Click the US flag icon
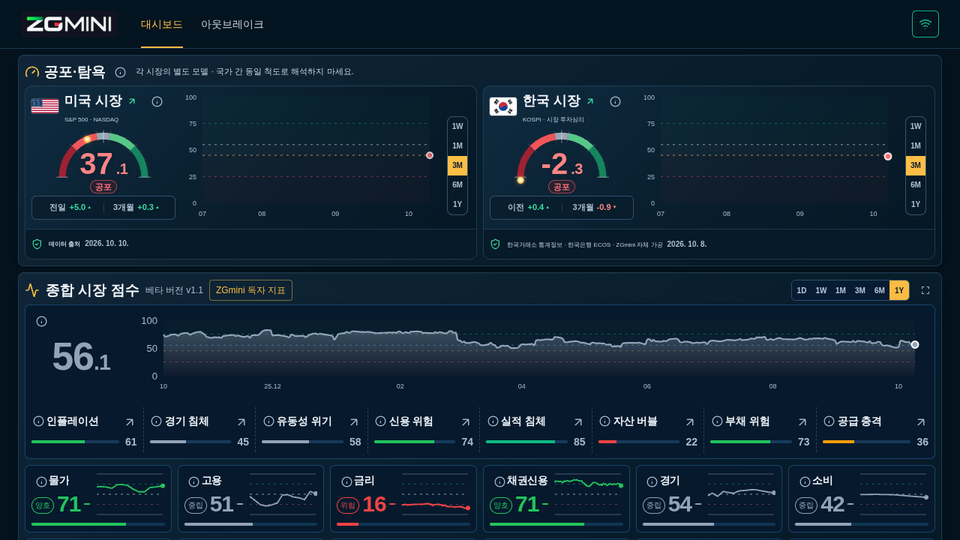960x540 pixels. click(45, 106)
